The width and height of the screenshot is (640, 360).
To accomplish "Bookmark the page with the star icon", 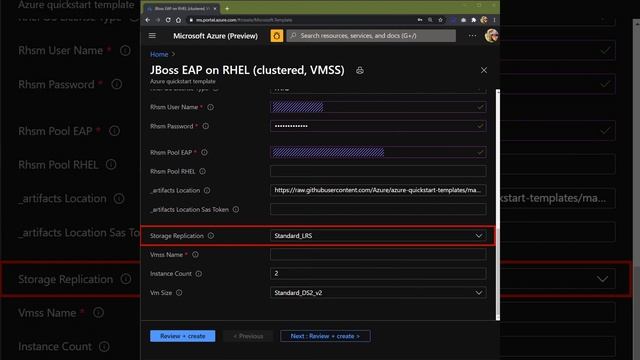I will point(440,20).
